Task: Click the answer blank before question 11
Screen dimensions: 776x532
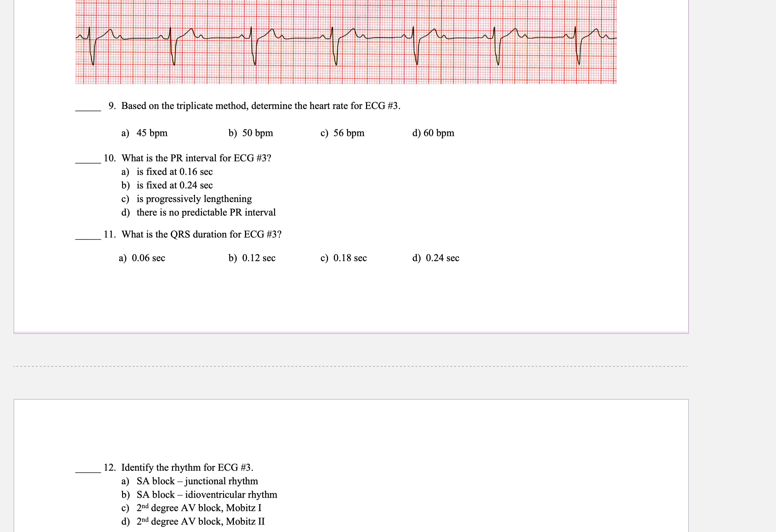Action: click(88, 237)
